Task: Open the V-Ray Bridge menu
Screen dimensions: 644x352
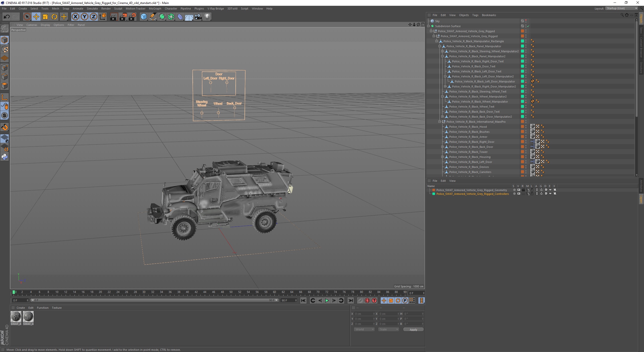Action: (216, 9)
